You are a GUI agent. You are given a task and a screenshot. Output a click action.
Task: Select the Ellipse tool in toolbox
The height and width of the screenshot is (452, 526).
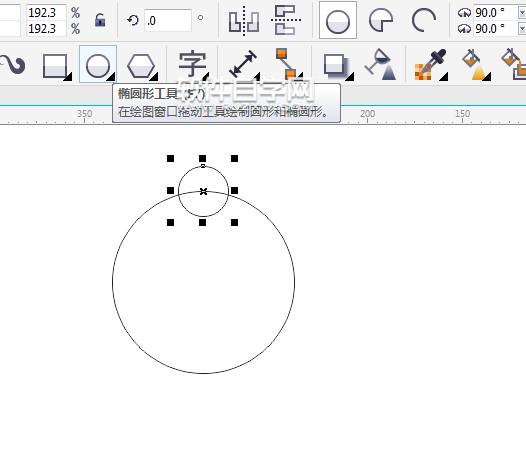[98, 64]
